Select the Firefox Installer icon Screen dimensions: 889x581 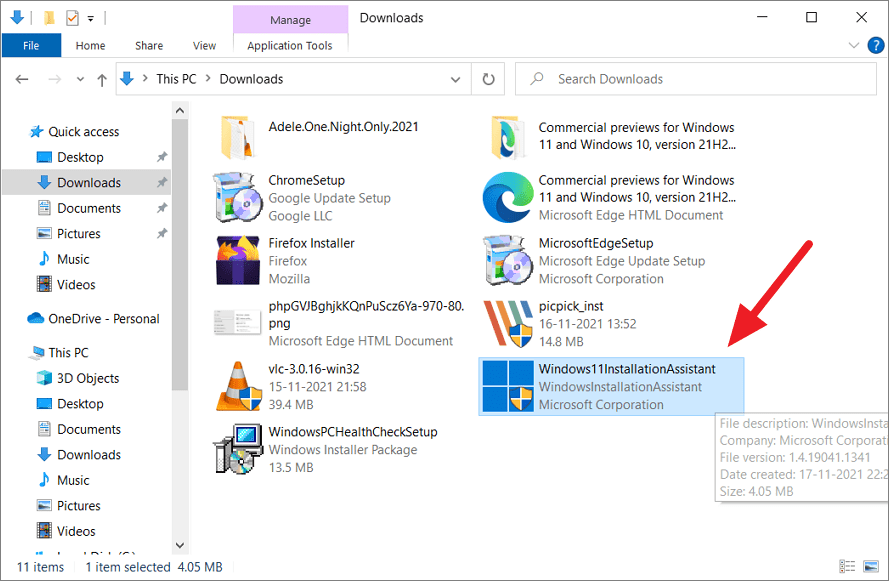[238, 260]
